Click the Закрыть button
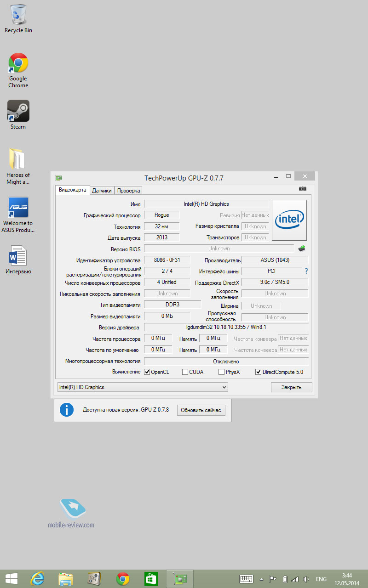The height and width of the screenshot is (588, 368). click(x=291, y=387)
